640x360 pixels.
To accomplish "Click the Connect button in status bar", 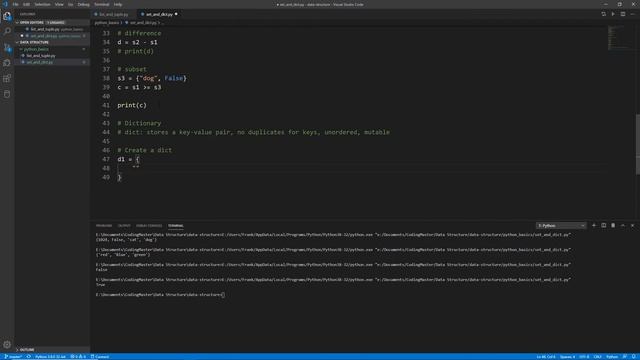I will pos(100,357).
